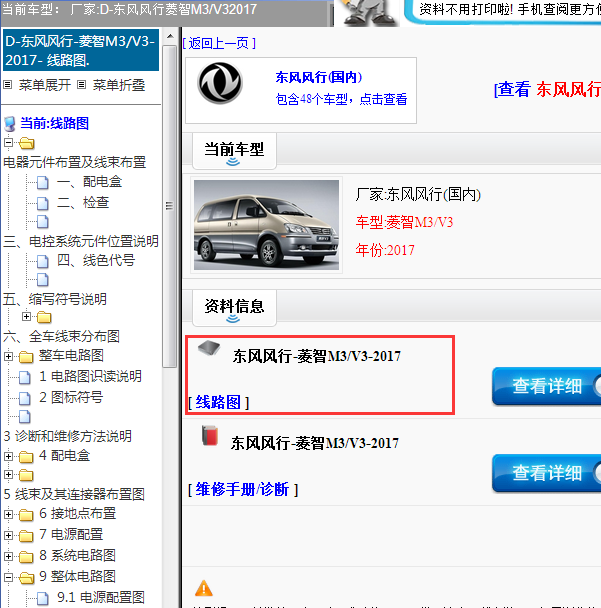601x608 pixels.
Task: Click the gray book icon beside 线路图 entry
Action: click(209, 348)
